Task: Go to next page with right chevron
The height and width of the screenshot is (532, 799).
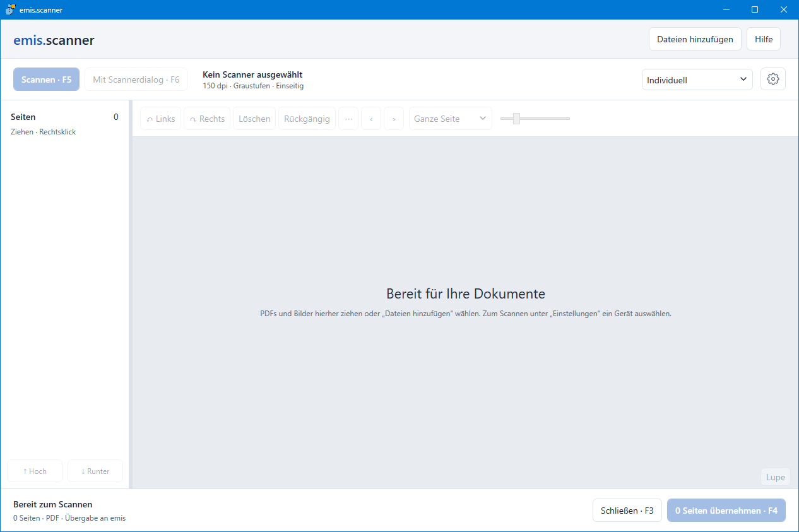Action: (394, 119)
